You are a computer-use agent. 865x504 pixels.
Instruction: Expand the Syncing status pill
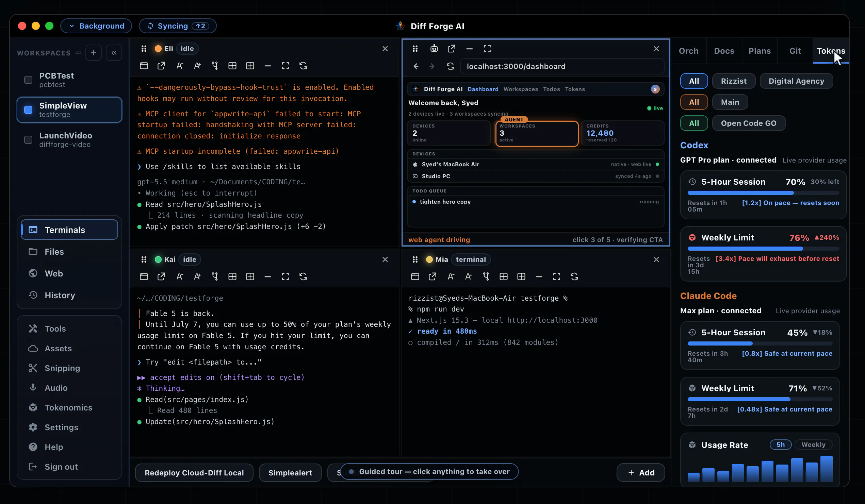point(178,26)
